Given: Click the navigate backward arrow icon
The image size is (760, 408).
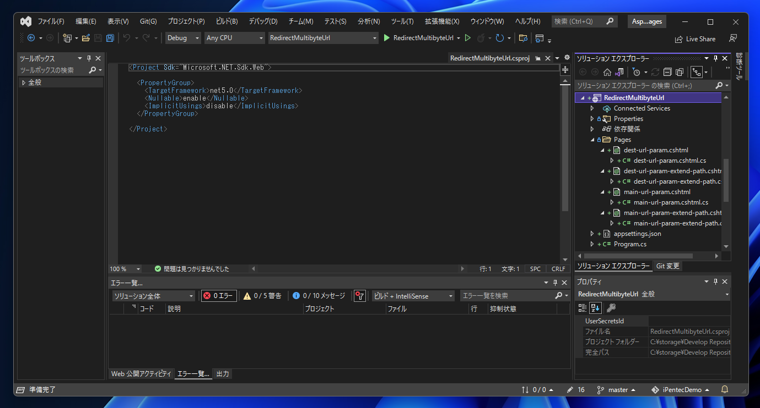Looking at the screenshot, I should (31, 38).
